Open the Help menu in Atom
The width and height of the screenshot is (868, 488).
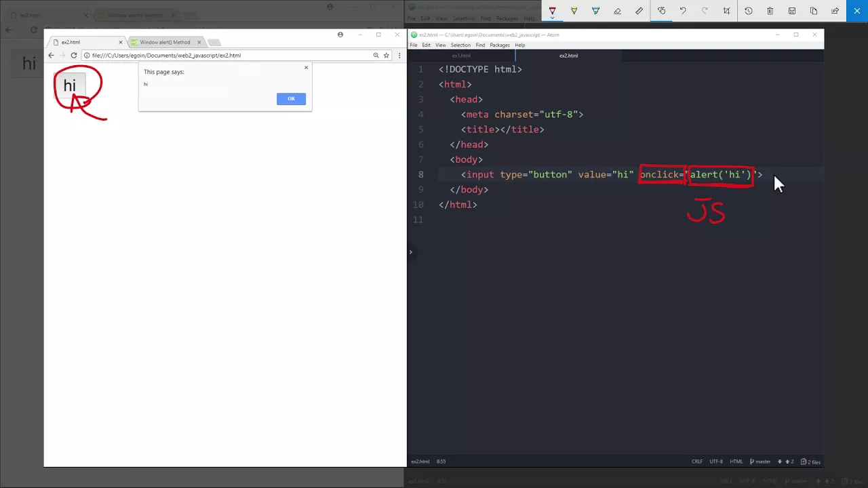coord(520,45)
